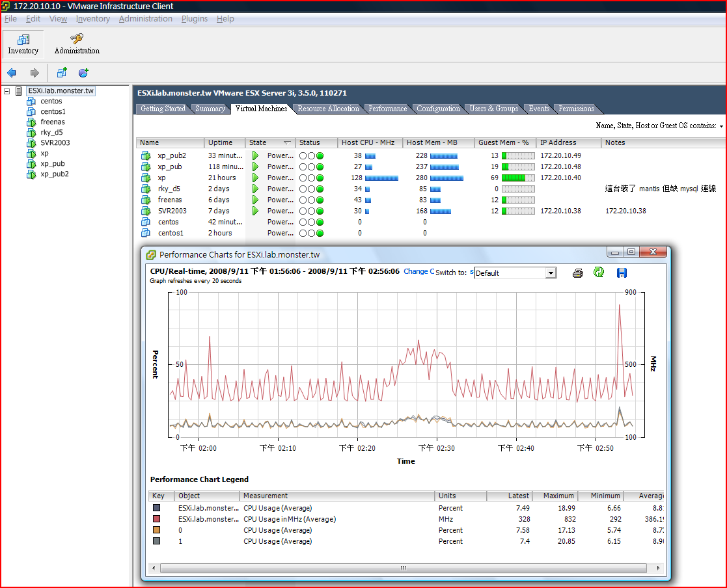Open the Inventory view button

tap(23, 44)
